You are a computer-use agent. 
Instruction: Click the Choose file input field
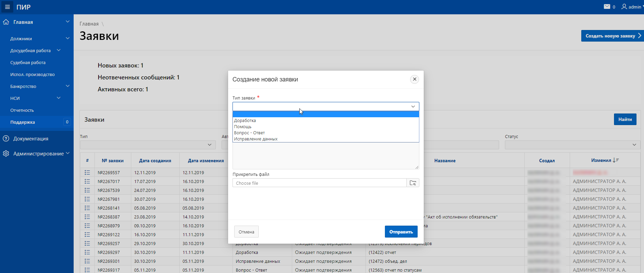319,183
